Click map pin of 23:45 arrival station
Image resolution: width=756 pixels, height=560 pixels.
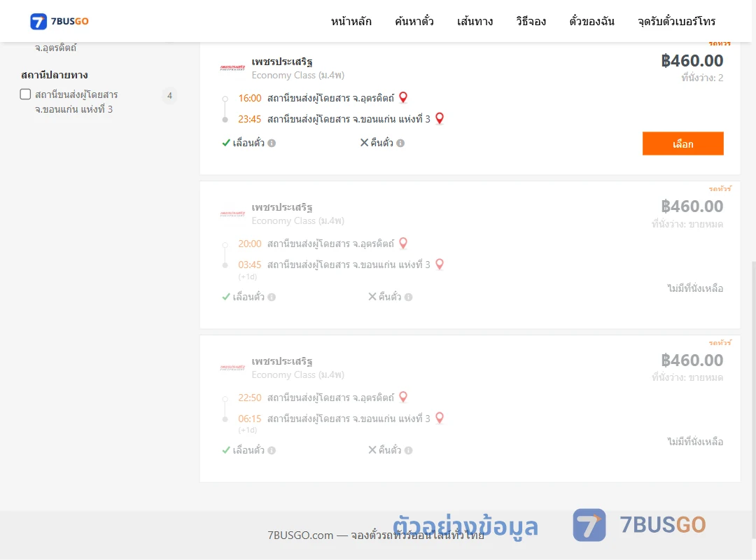439,118
